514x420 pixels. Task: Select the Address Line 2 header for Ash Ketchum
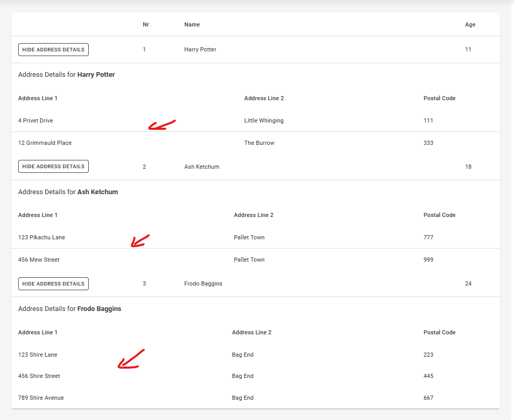pyautogui.click(x=253, y=215)
